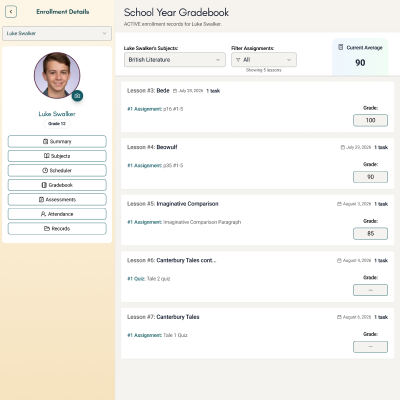400x400 pixels.
Task: Click the Current Average clipboard icon
Action: (x=341, y=47)
